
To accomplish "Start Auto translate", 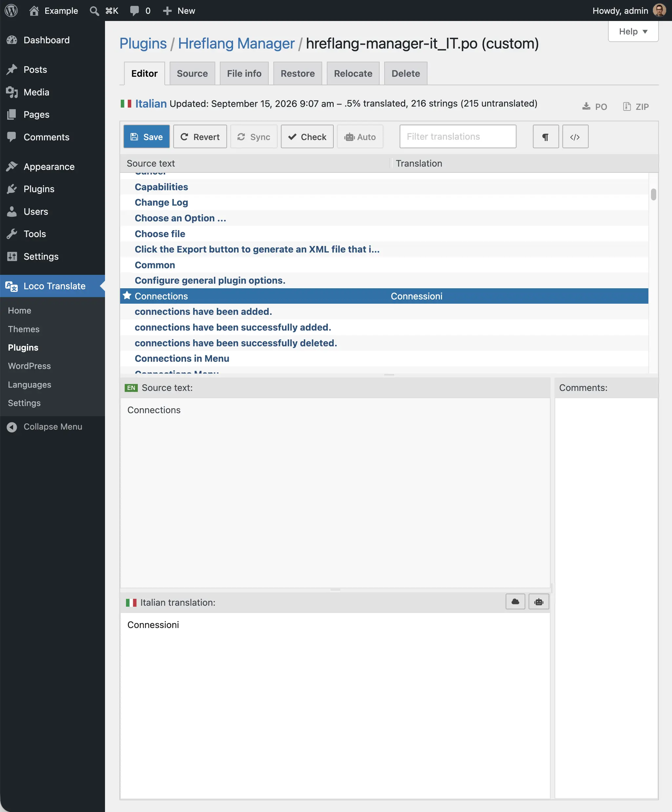I will (x=360, y=136).
